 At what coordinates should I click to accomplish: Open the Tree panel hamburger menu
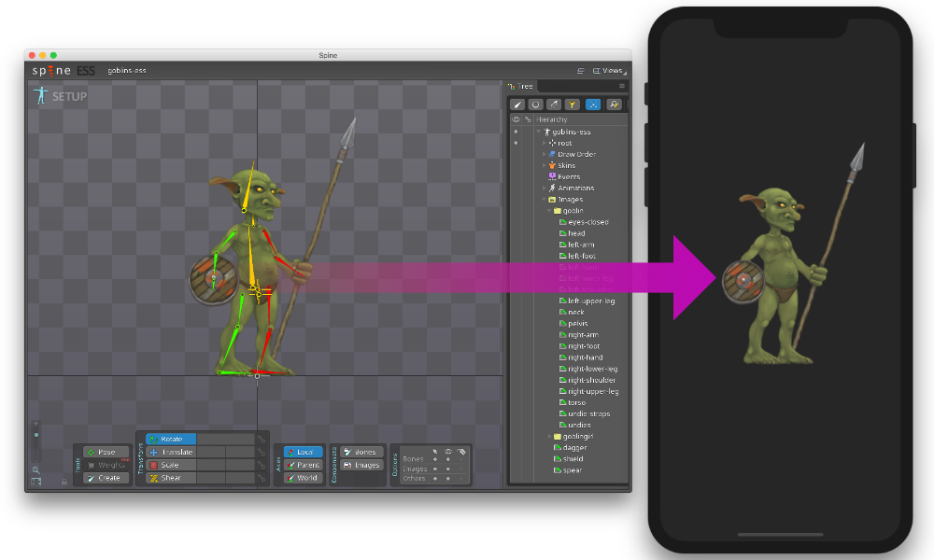(622, 86)
